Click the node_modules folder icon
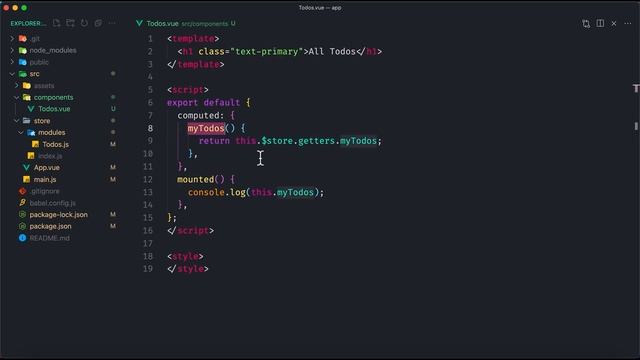Screen dimensions: 640x360 click(x=23, y=51)
